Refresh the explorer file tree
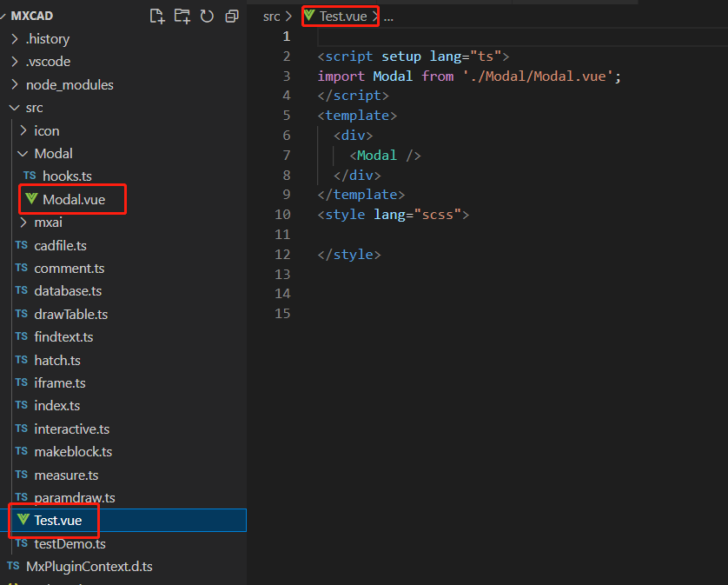This screenshot has width=728, height=585. pyautogui.click(x=207, y=16)
